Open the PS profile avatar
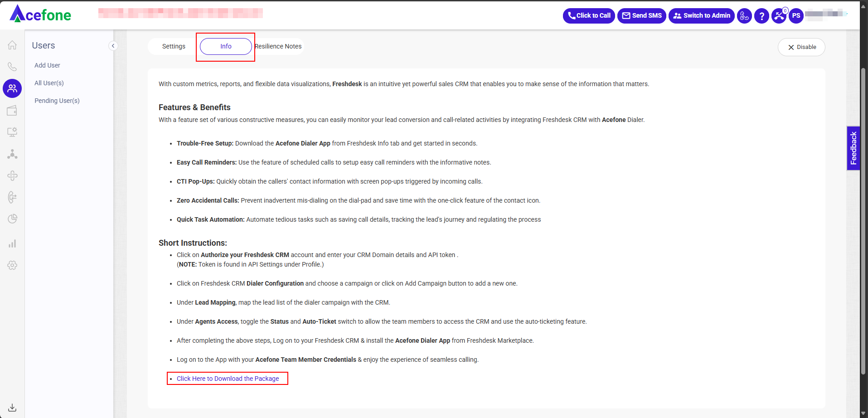Screen dimensions: 868x418 click(796, 16)
